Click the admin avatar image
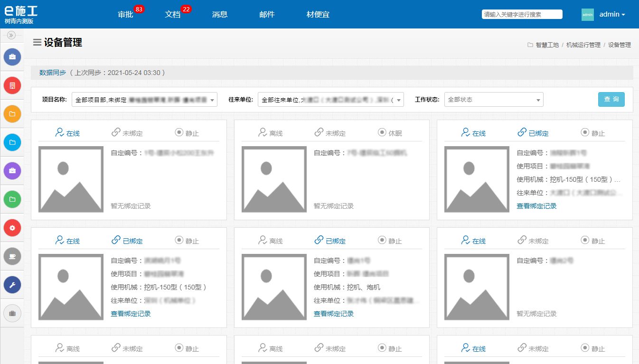The width and height of the screenshot is (639, 364). pos(588,15)
